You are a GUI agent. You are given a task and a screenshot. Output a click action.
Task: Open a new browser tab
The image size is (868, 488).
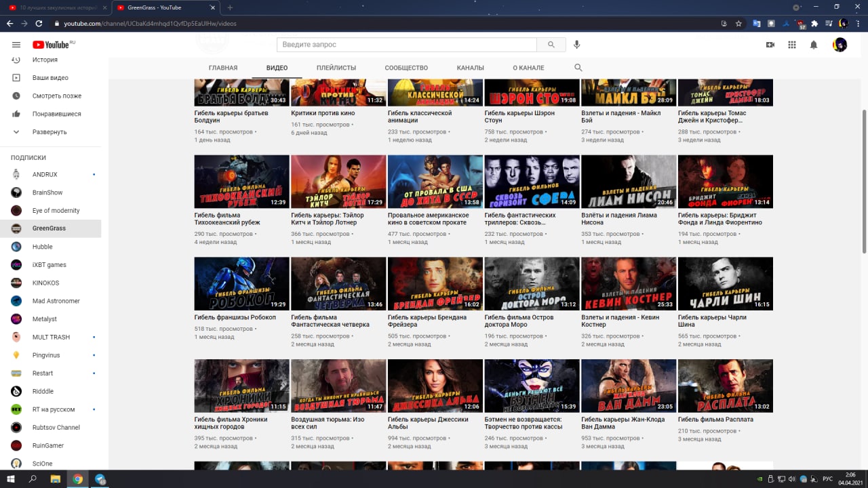click(x=230, y=7)
